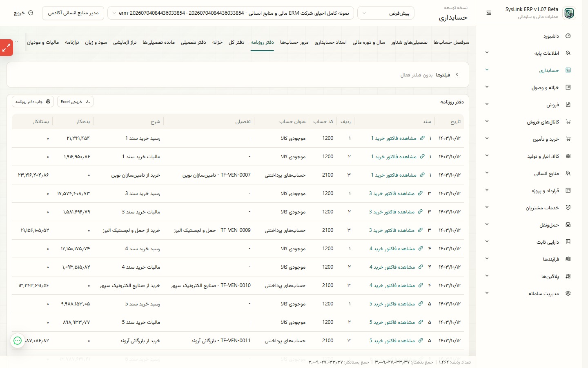Click the SysLink ERP logo icon
This screenshot has width=588, height=368.
[x=569, y=13]
